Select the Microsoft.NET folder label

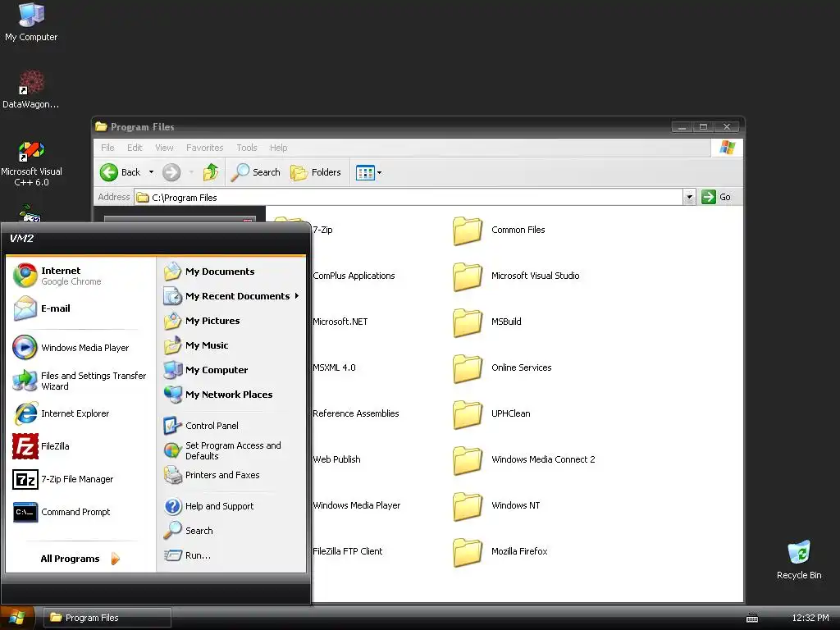point(340,322)
